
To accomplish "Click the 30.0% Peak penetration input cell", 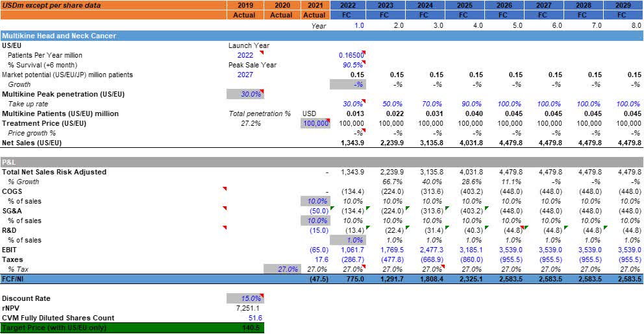I will [x=245, y=94].
